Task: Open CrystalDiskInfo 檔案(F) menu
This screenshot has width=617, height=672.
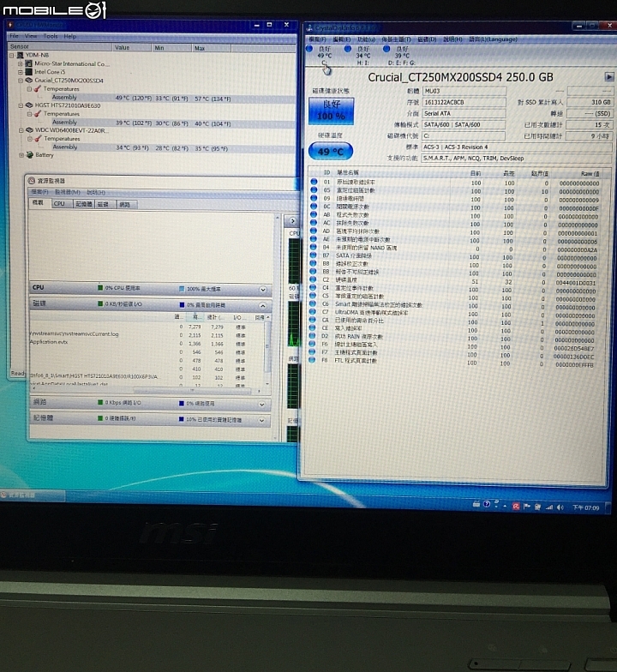Action: click(317, 39)
